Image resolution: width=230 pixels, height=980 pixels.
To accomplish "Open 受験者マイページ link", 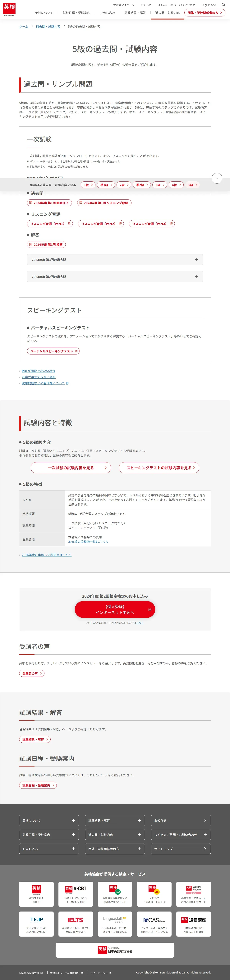I will [124, 5].
